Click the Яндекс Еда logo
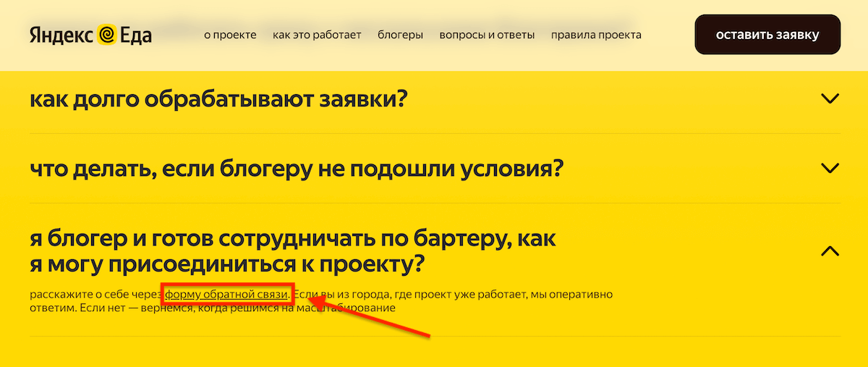 [90, 35]
